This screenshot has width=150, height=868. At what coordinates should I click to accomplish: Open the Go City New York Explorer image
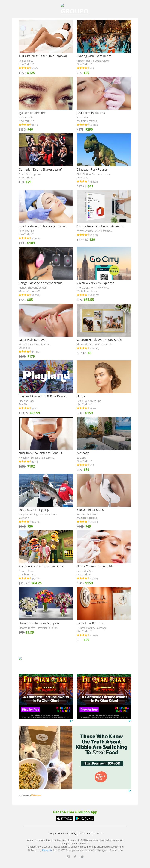tap(104, 263)
